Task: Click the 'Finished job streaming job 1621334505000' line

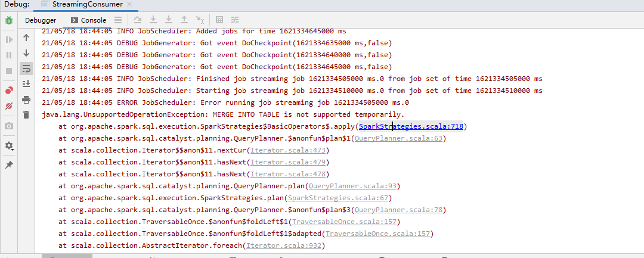Action: (292, 79)
